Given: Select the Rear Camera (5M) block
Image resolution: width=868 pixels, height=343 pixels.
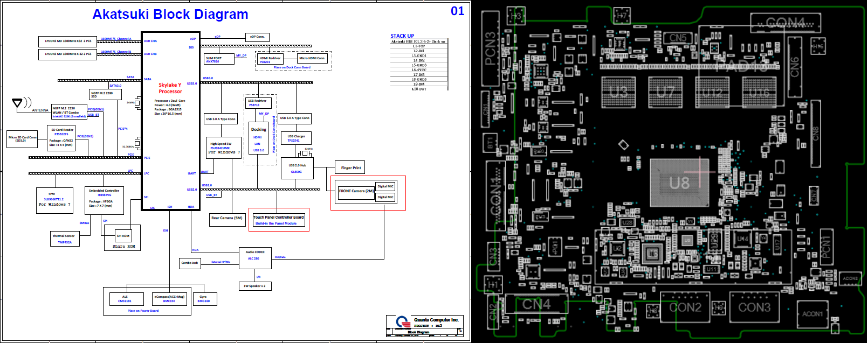Looking at the screenshot, I should point(227,218).
